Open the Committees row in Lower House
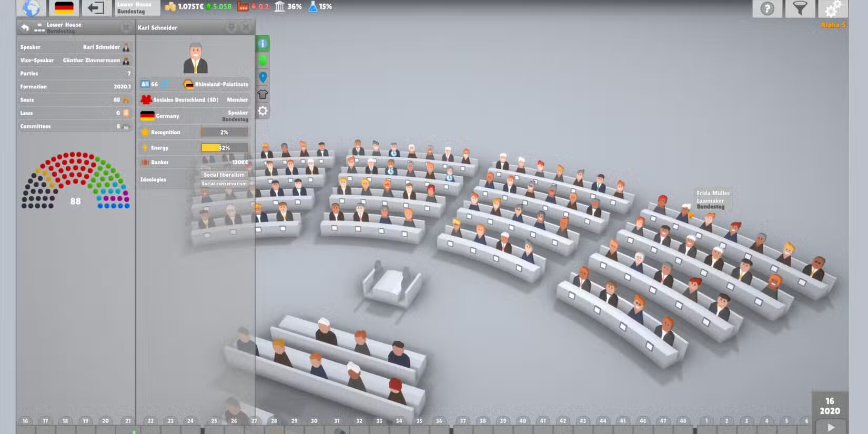 [75, 126]
